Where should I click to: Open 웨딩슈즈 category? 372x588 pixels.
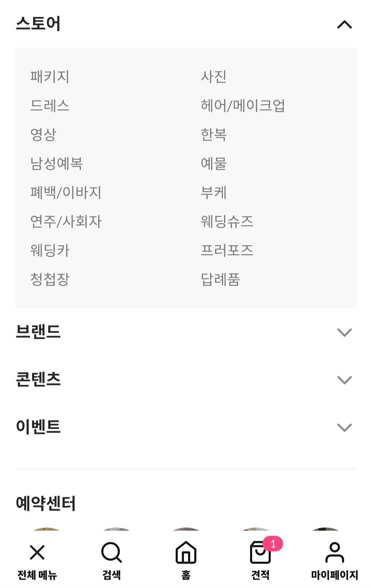coord(227,221)
